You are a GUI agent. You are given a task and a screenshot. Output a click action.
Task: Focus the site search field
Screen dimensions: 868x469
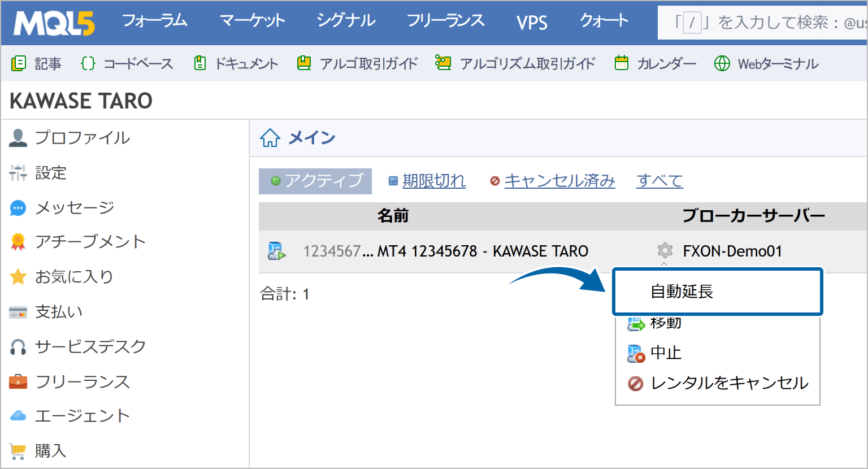coord(762,23)
